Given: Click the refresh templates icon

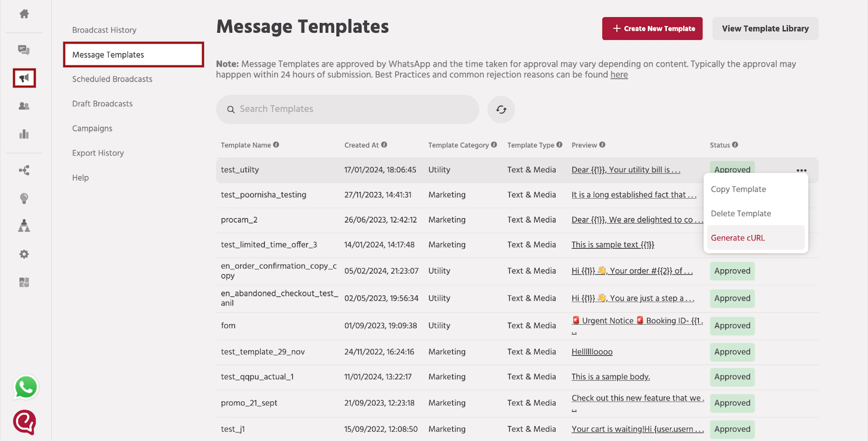Looking at the screenshot, I should [x=501, y=109].
